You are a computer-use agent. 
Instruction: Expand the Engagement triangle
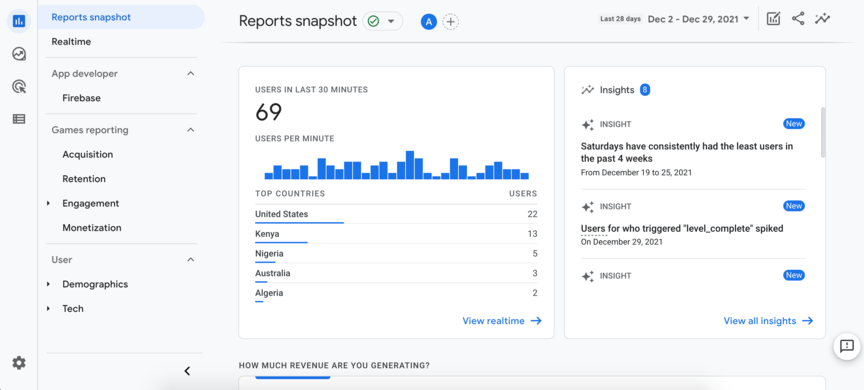pos(48,203)
